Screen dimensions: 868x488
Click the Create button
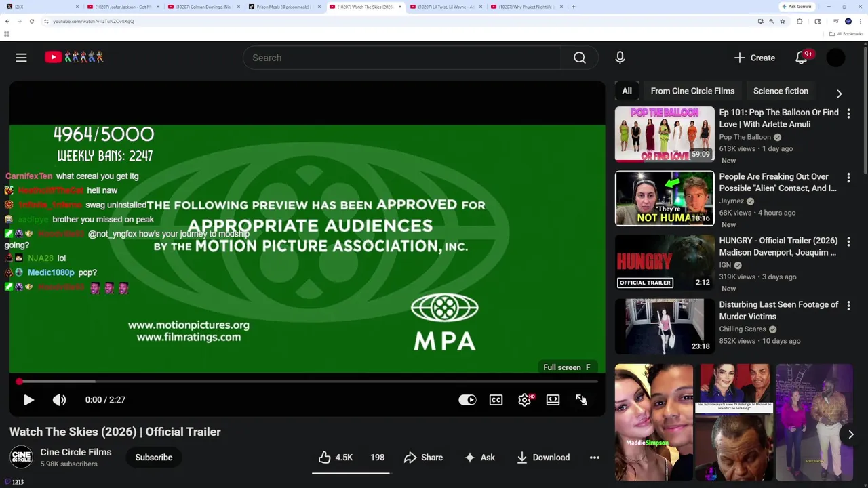pos(755,58)
